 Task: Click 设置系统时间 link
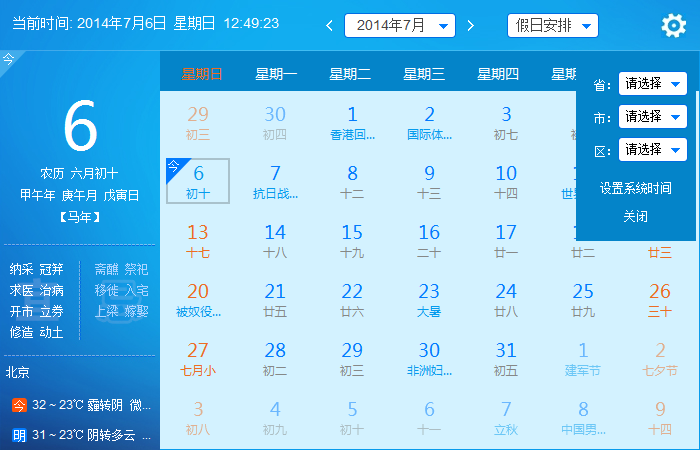click(635, 188)
